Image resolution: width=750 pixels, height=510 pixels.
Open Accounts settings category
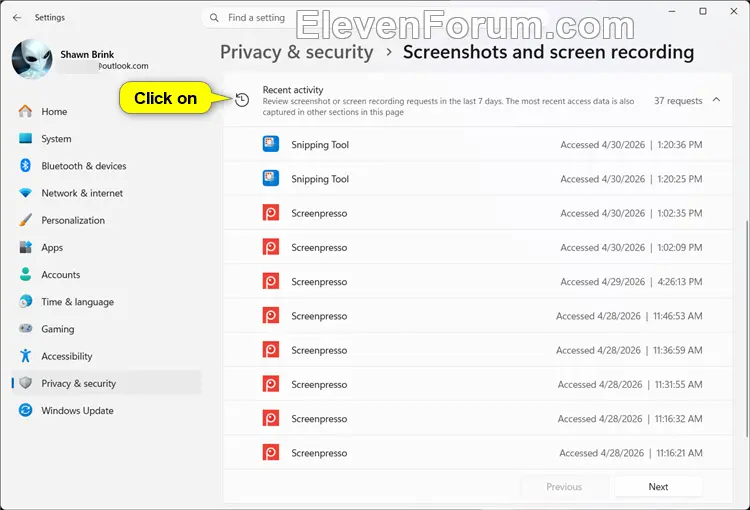point(106,274)
